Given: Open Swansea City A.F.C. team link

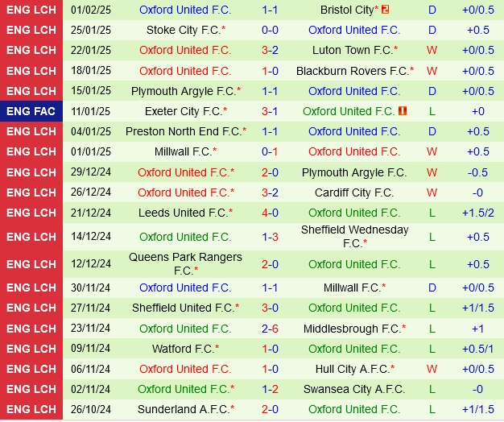Looking at the screenshot, I should click(354, 389).
